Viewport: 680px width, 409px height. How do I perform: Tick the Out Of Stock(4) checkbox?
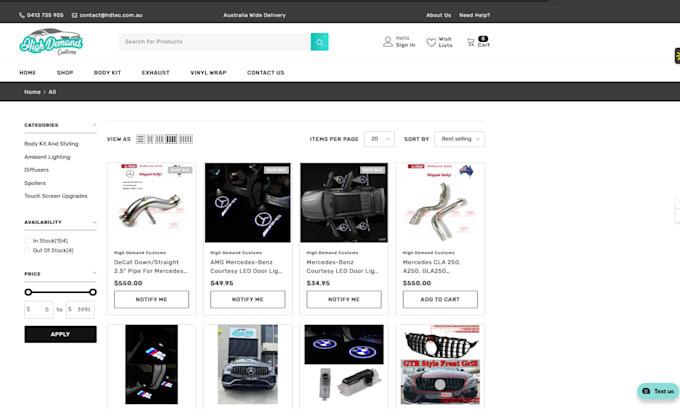pos(27,250)
